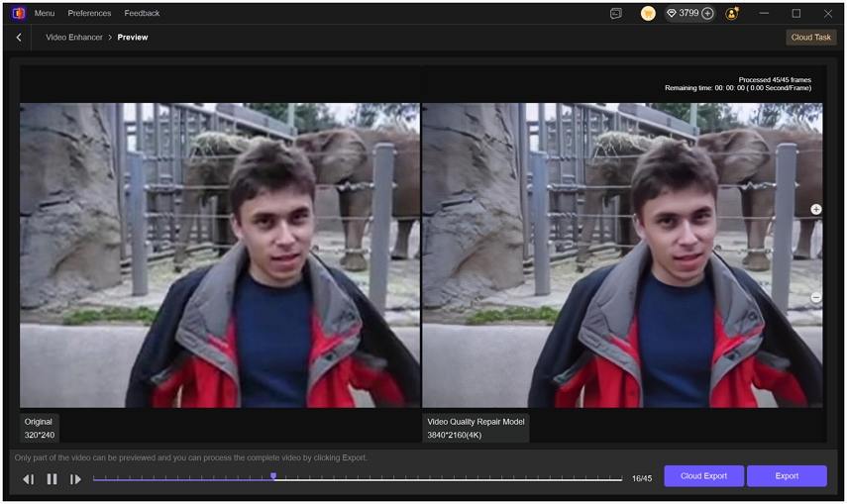Open the message center icon
Viewport: 847px width, 504px height.
616,14
